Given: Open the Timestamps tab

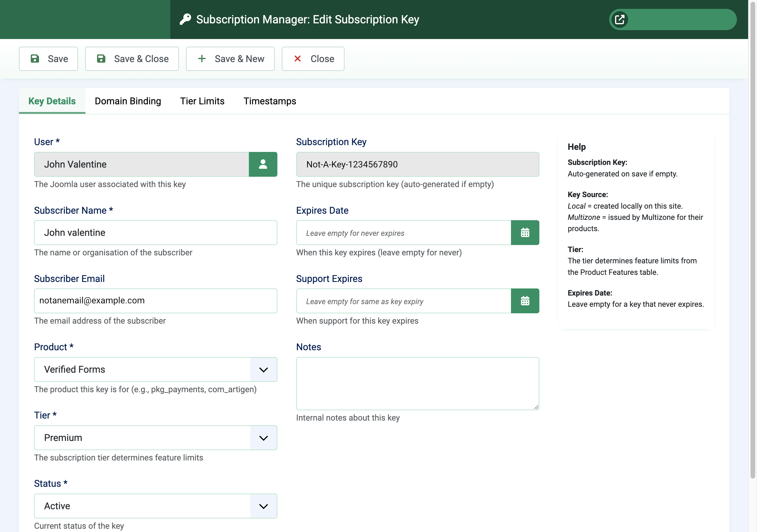Looking at the screenshot, I should point(270,101).
